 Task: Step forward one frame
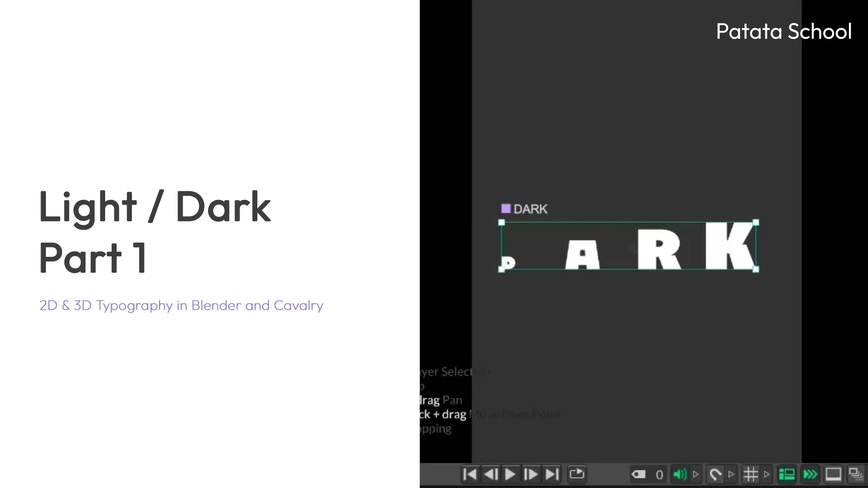pyautogui.click(x=531, y=474)
